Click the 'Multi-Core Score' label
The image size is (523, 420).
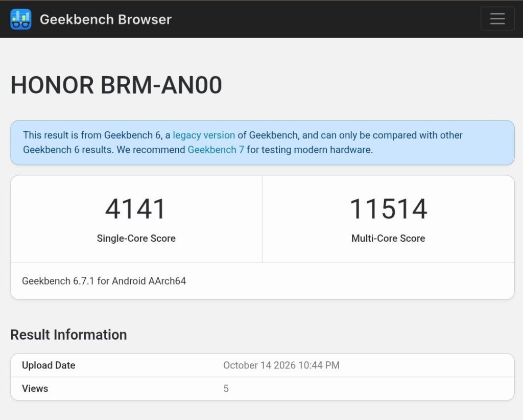(388, 238)
